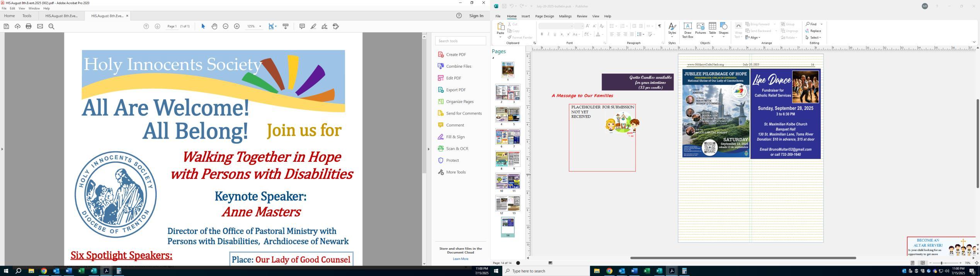This screenshot has width=980, height=276.
Task: Select the Highlight text pen tool
Action: click(313, 26)
